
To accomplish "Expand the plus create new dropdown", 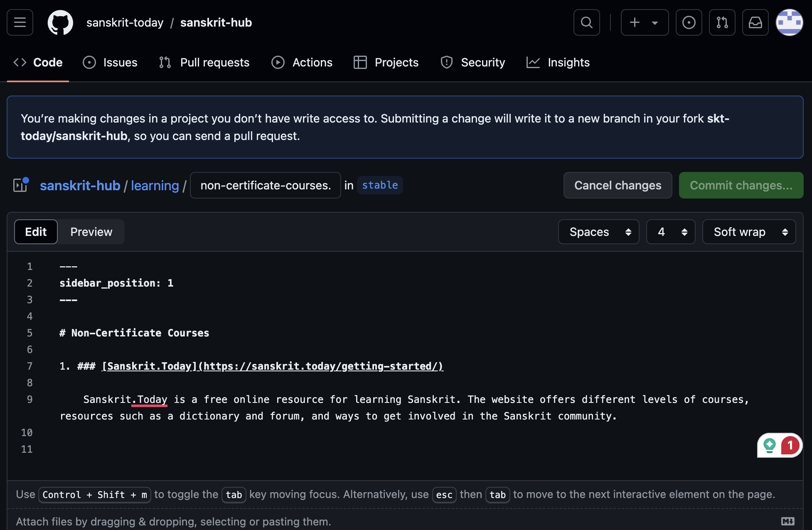I will coord(645,22).
